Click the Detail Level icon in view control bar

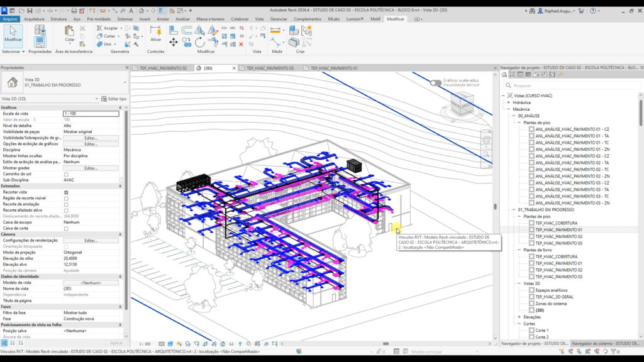pos(162,344)
